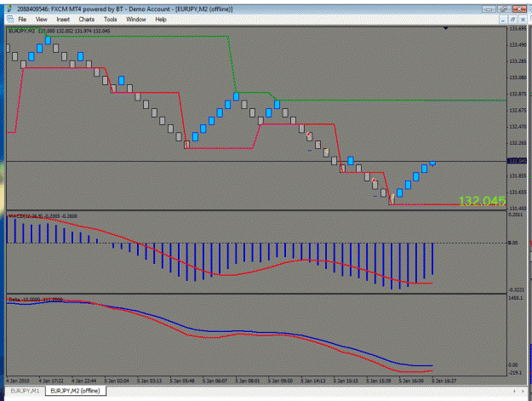The width and height of the screenshot is (532, 401).
Task: Click the '4 Jan 17:22' time label
Action: (x=51, y=381)
